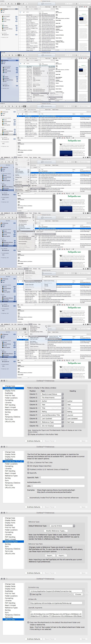Toggle the Use Log File checkbox
The image size is (91, 644).
31,594
